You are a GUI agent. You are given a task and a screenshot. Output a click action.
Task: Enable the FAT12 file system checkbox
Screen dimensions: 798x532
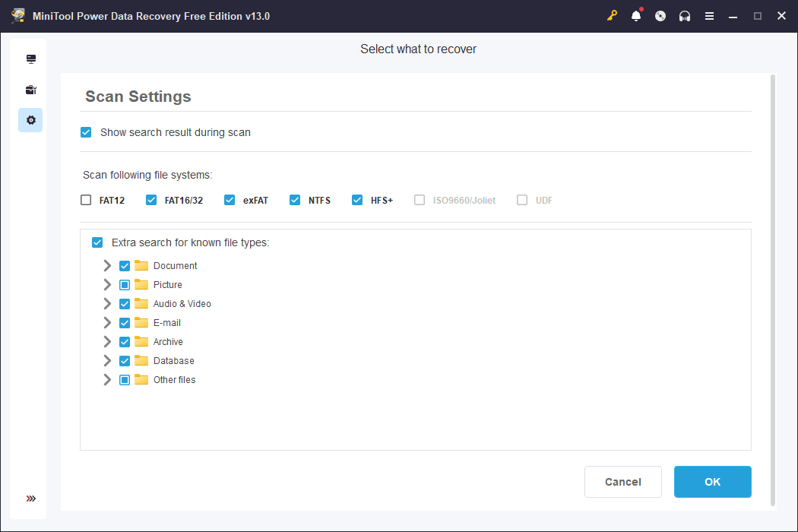tap(86, 200)
